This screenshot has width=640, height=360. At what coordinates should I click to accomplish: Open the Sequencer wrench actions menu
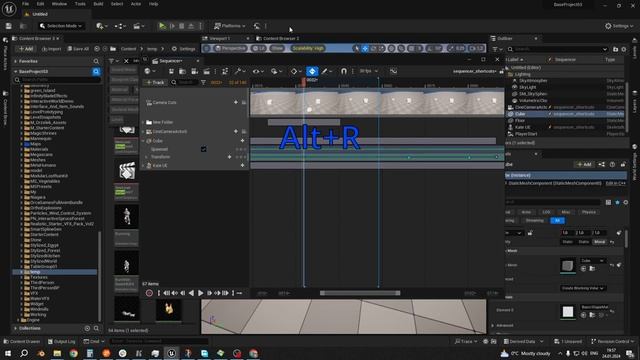click(240, 71)
